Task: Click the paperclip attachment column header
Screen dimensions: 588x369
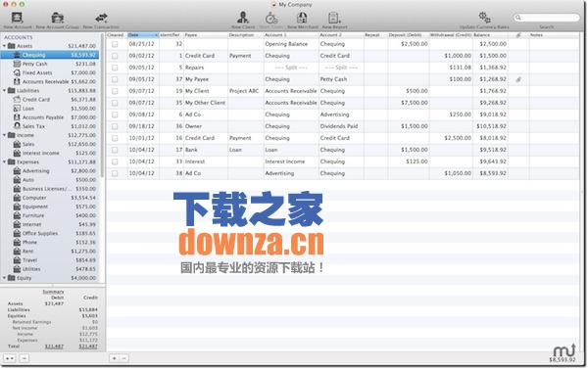Action: tap(518, 35)
